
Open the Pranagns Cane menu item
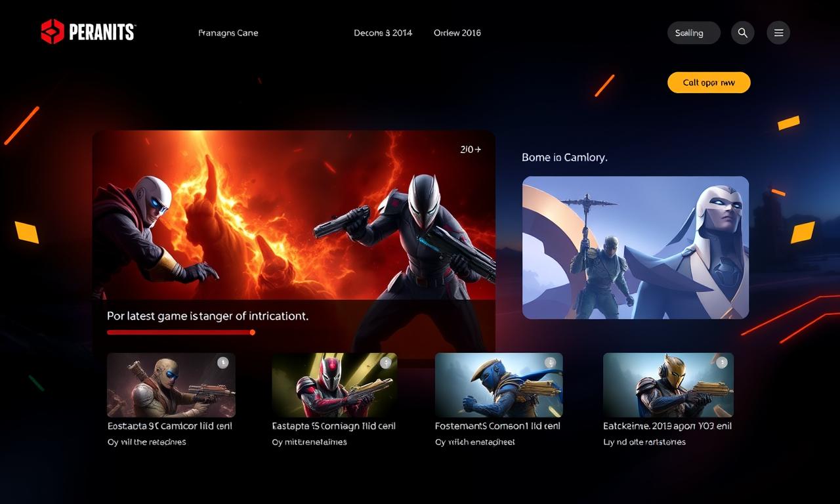(x=228, y=33)
